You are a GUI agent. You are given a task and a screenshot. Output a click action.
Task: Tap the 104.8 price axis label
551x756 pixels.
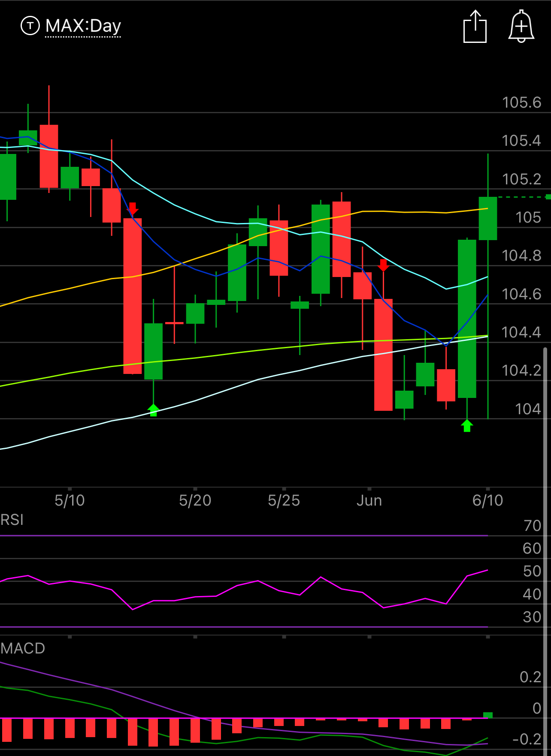[521, 256]
